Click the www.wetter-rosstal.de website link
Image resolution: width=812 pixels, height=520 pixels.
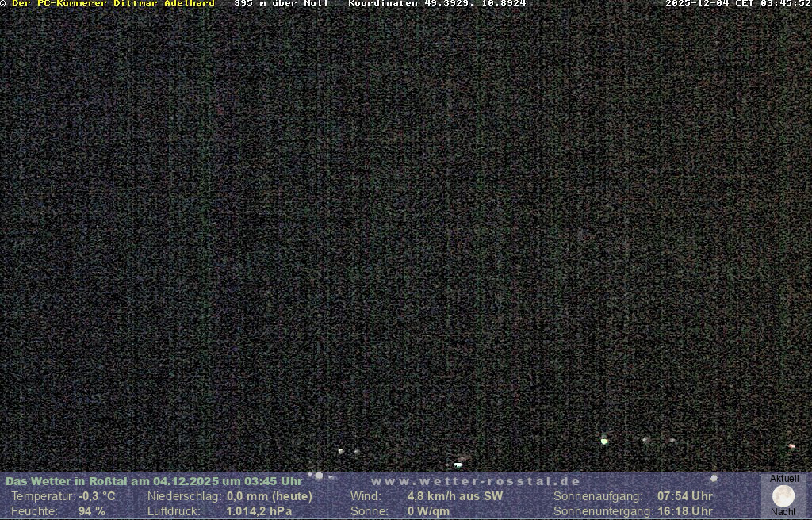click(x=476, y=481)
